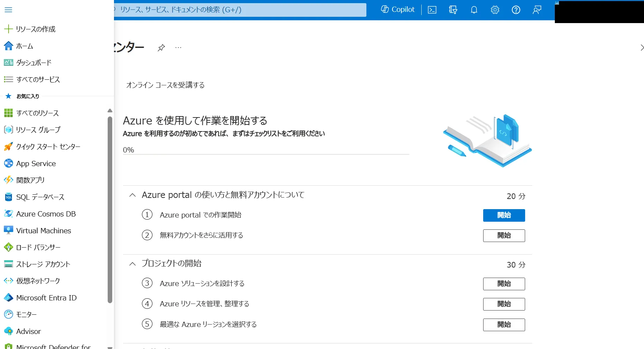Collapse the portal hamburger menu

click(x=8, y=10)
